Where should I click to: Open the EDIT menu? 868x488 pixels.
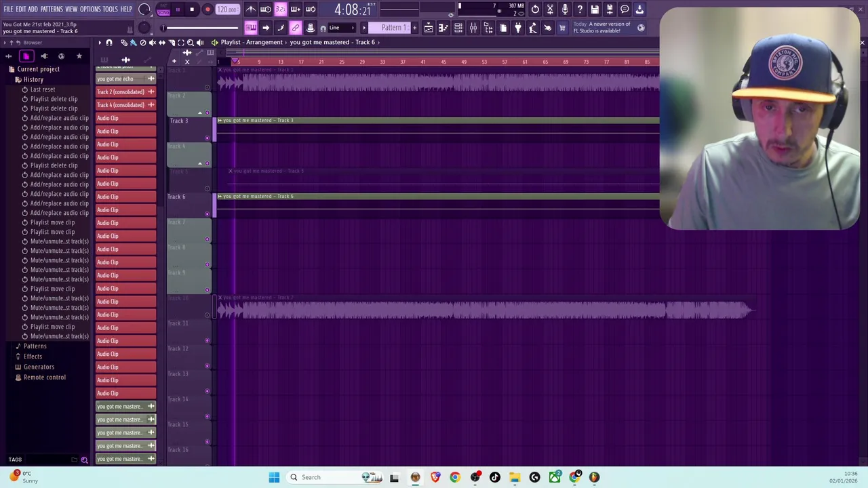(21, 9)
